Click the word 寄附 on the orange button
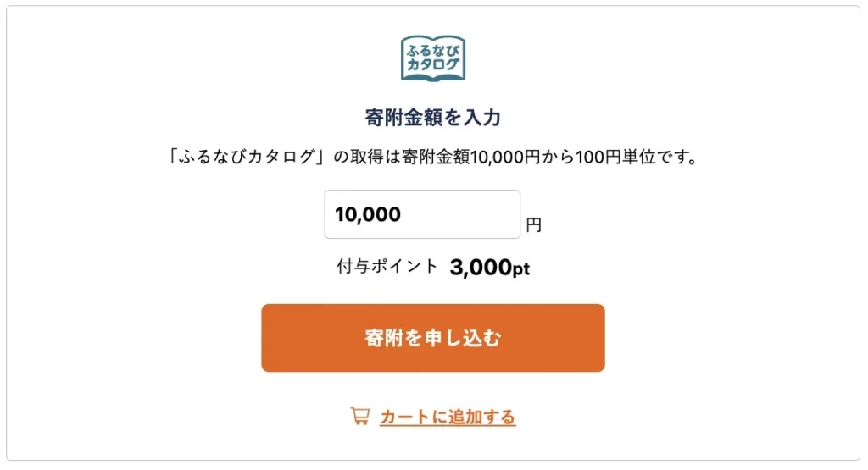The width and height of the screenshot is (868, 470). (x=382, y=338)
